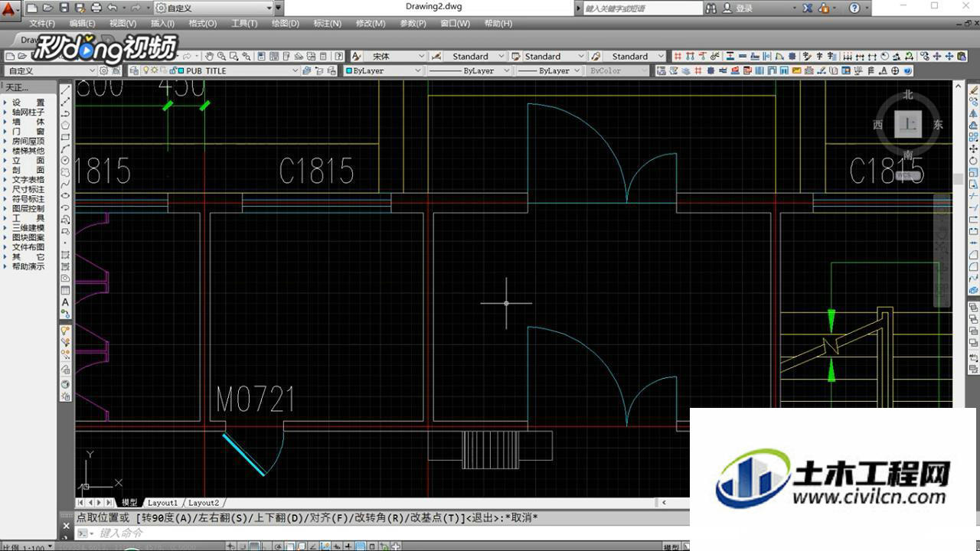Click the 键入命令 command input field
The height and width of the screenshot is (551, 980).
pyautogui.click(x=381, y=533)
